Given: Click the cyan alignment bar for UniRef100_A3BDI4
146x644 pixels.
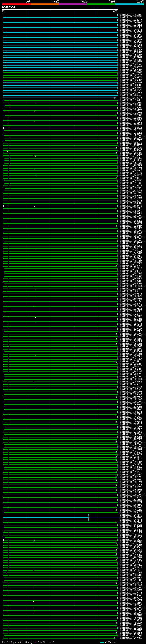Looking at the screenshot, I should (x=59, y=98).
